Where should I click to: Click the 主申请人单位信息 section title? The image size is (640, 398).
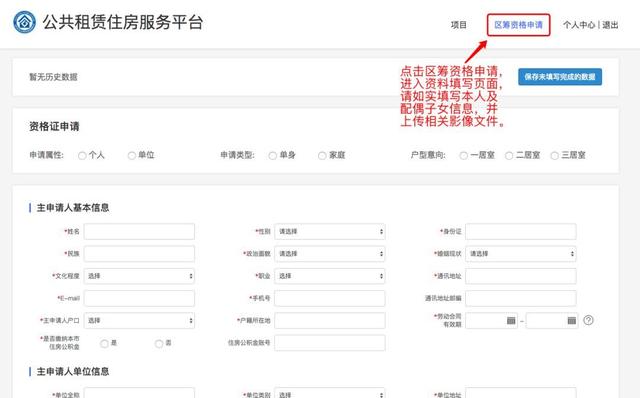(73, 371)
